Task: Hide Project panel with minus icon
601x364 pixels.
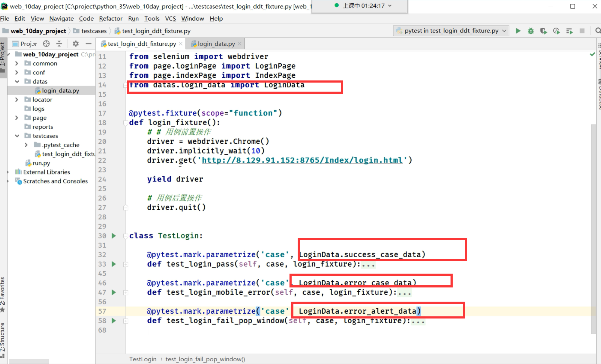Action: 88,44
